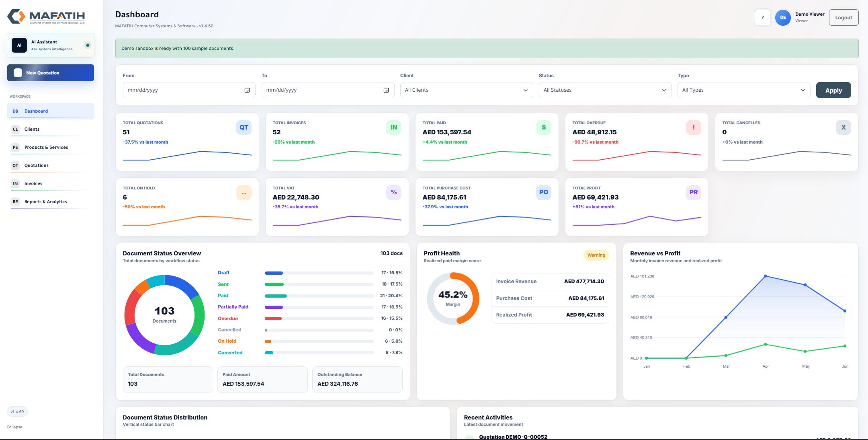Open the AI Assistant icon

[x=19, y=45]
